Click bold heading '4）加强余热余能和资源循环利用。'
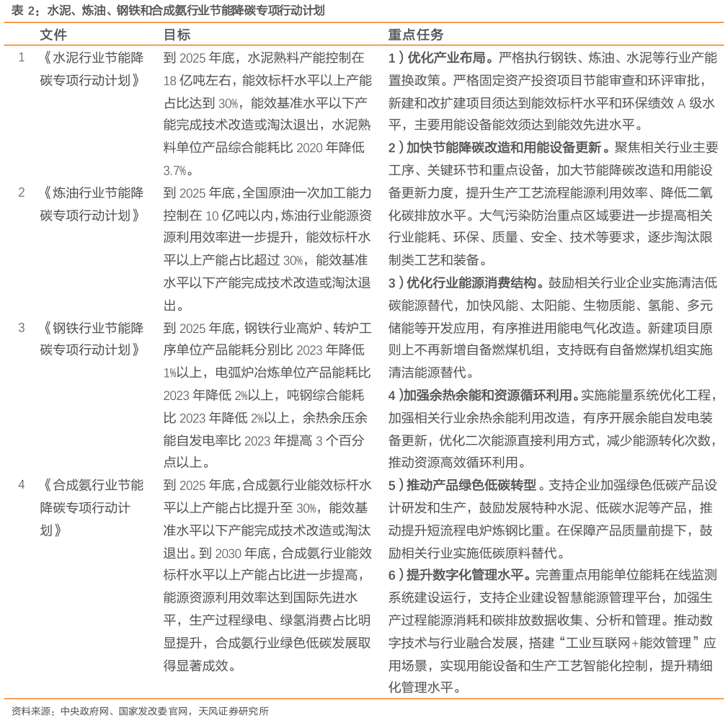Viewport: 728px width, 720px height. tap(484, 396)
